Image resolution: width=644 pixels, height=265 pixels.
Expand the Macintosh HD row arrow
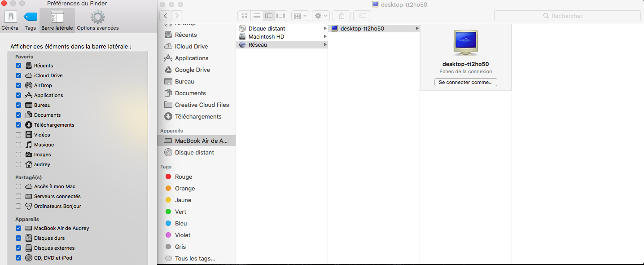[x=325, y=36]
